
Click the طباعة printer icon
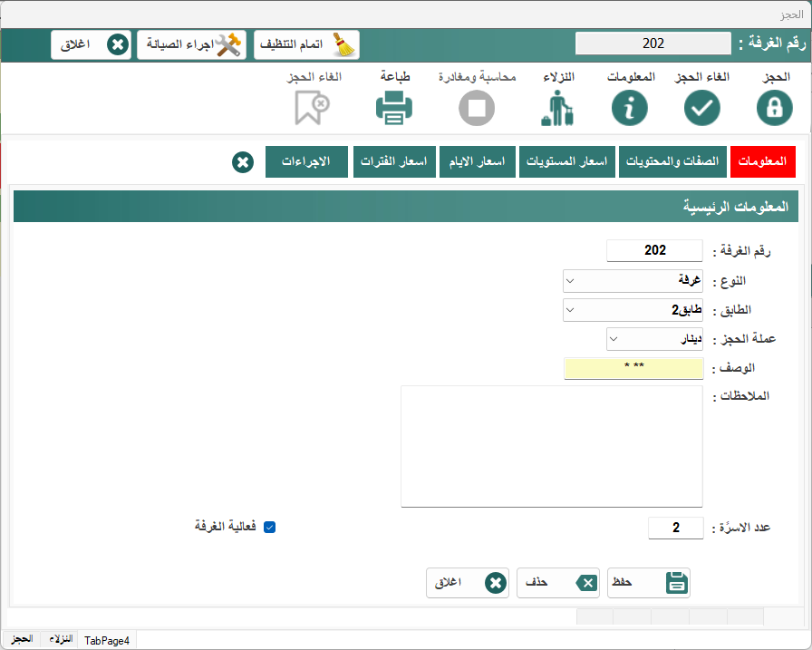[x=394, y=108]
